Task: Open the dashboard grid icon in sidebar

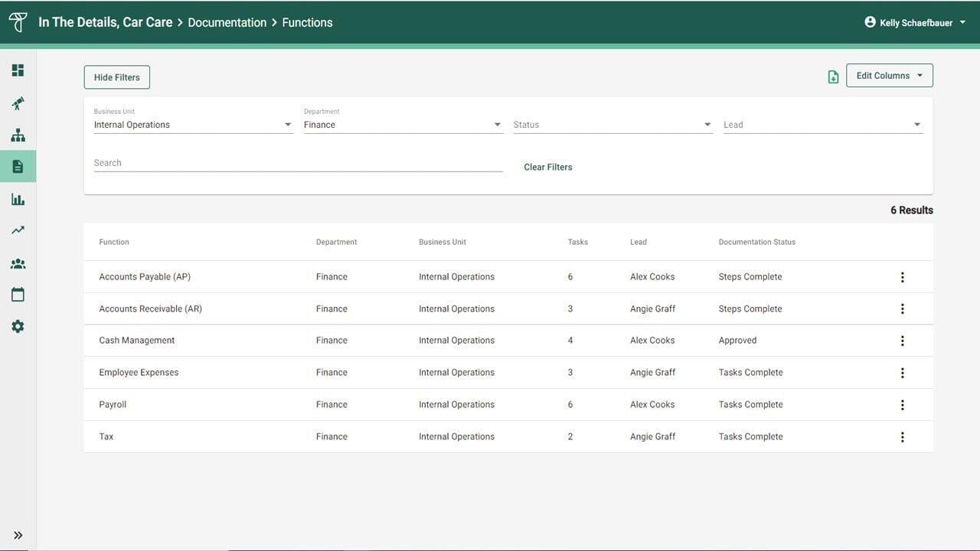Action: click(x=18, y=70)
